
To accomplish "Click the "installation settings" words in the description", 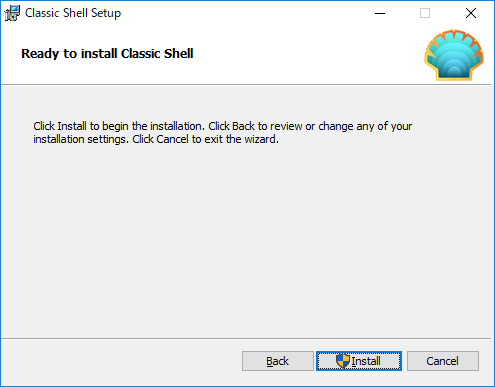I will (81, 139).
